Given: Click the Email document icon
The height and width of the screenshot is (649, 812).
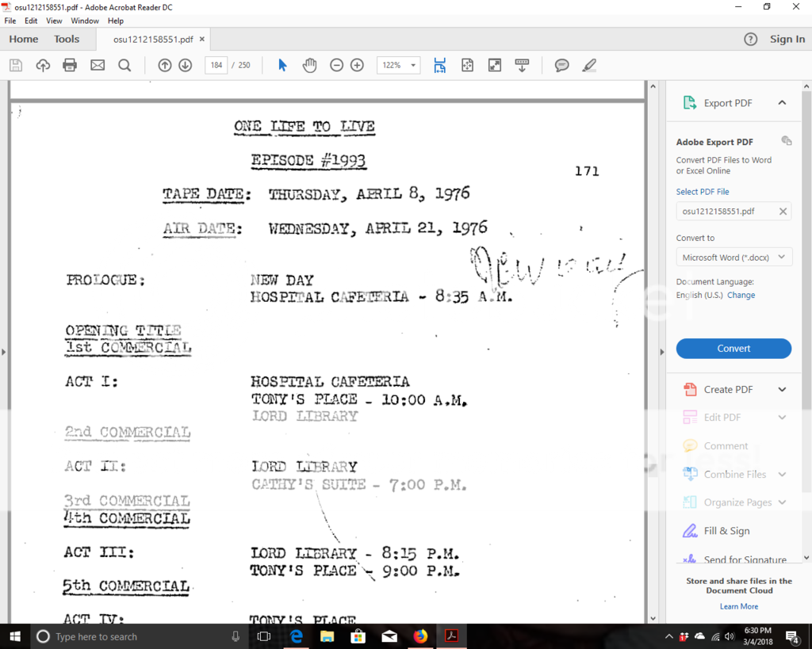Looking at the screenshot, I should [97, 65].
